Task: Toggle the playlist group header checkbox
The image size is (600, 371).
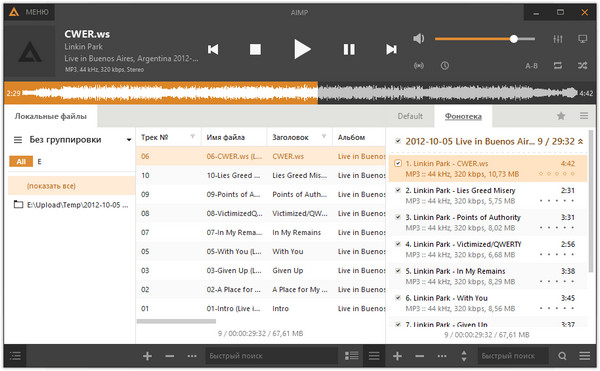Action: point(398,141)
